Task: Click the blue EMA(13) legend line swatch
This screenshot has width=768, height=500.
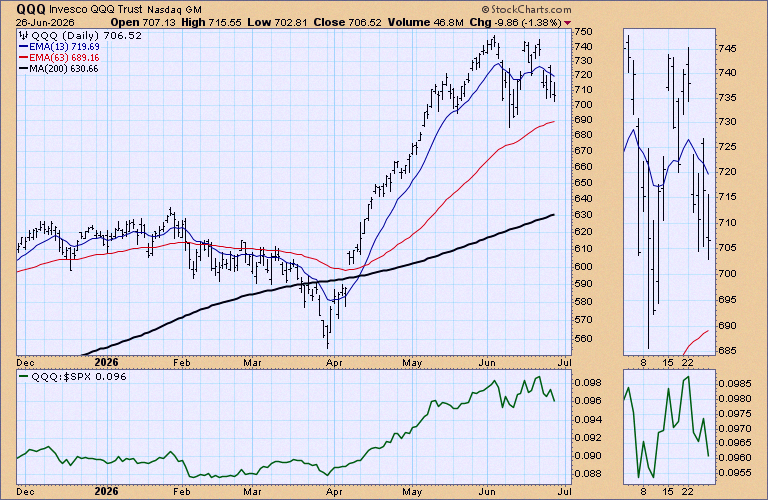Action: [x=24, y=47]
